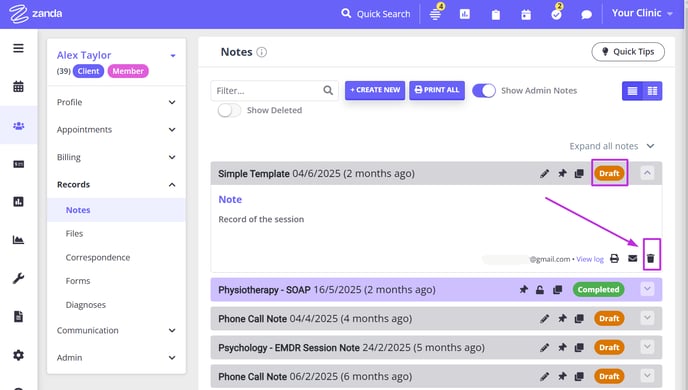Open the chat messages icon in top bar
This screenshot has height=390, width=688.
click(x=586, y=15)
